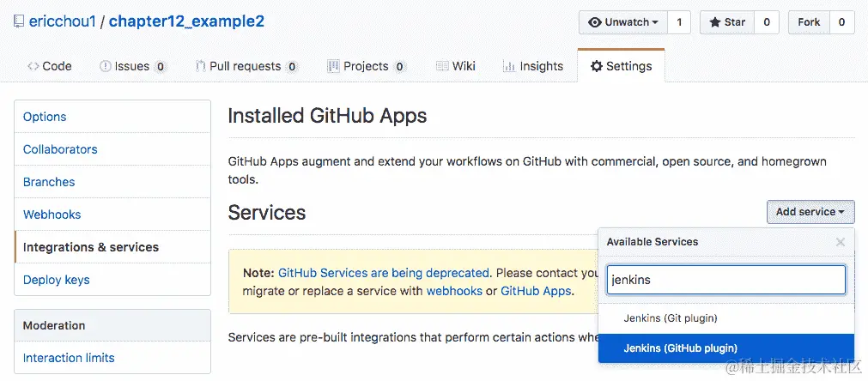Image resolution: width=868 pixels, height=381 pixels.
Task: Select Jenkins (Git plugin) service
Action: point(671,318)
